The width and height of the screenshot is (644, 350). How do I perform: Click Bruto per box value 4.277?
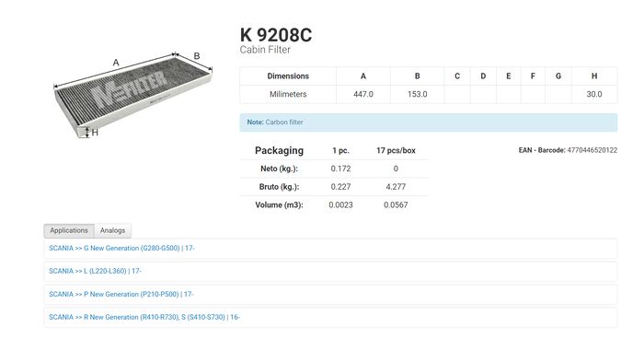[396, 187]
